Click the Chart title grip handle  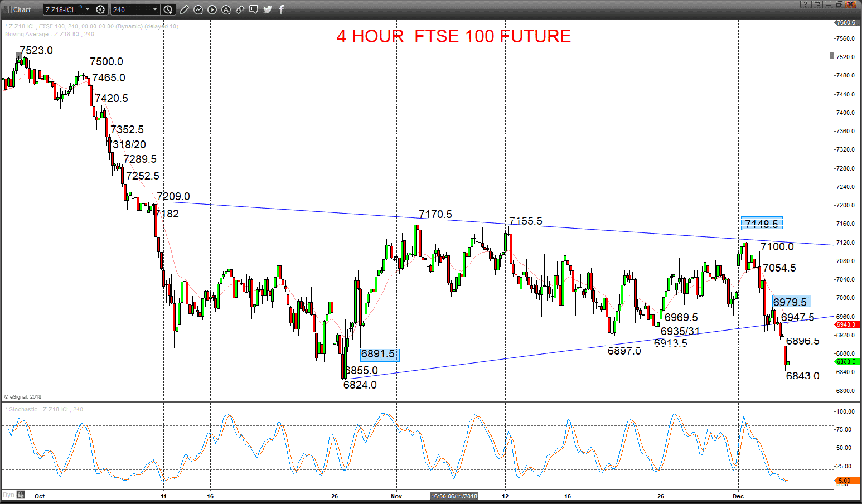click(x=7, y=9)
